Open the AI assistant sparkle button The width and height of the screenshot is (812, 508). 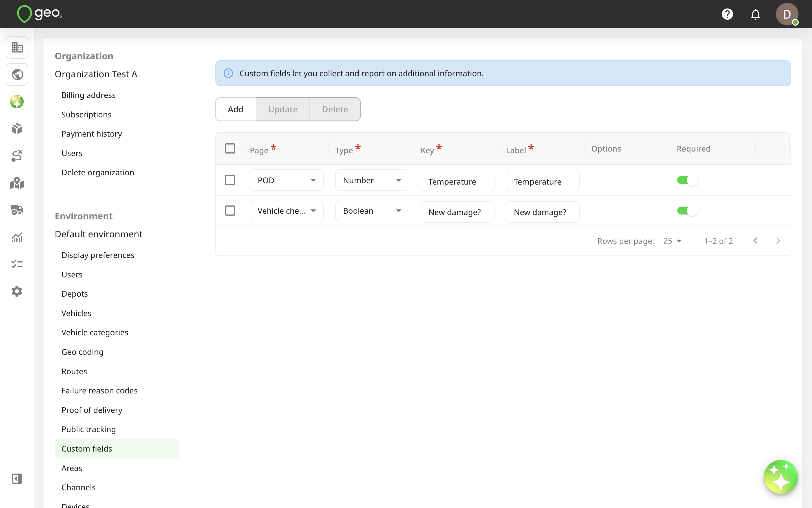coord(781,477)
